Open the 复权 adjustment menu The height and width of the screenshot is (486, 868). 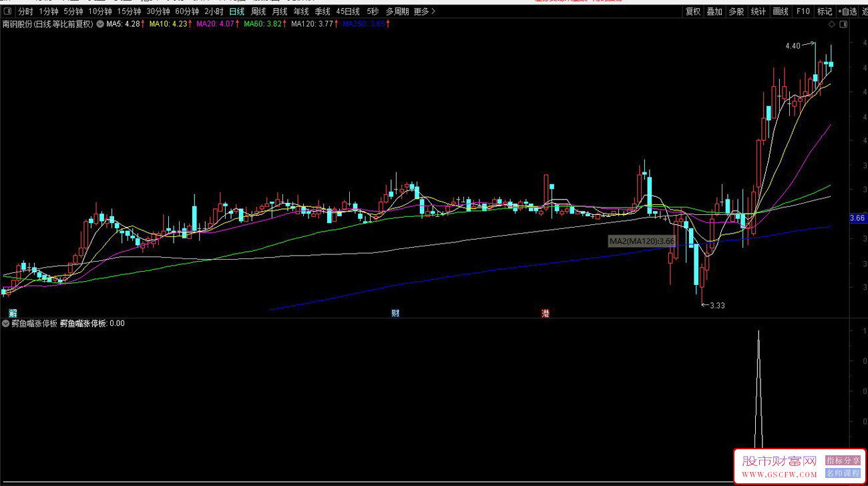(x=693, y=11)
